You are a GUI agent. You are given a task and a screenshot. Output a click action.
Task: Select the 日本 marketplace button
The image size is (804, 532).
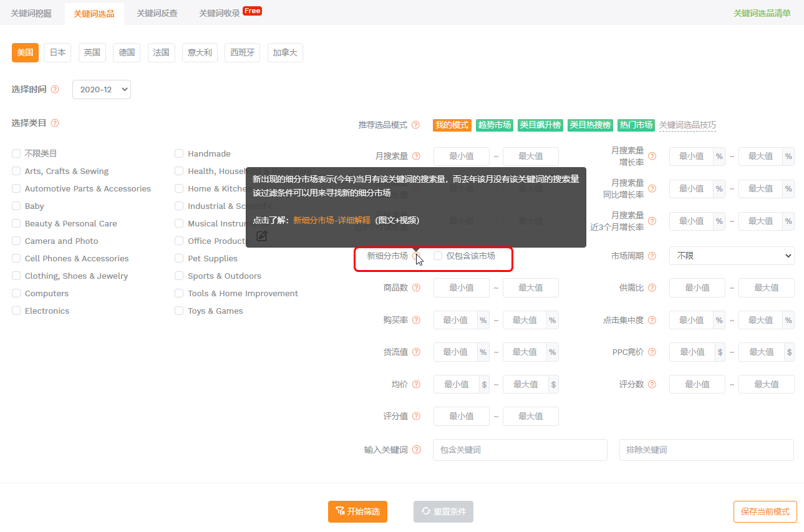click(x=57, y=53)
